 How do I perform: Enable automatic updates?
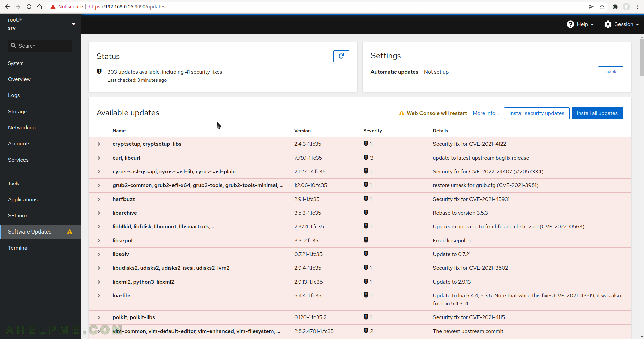(610, 72)
